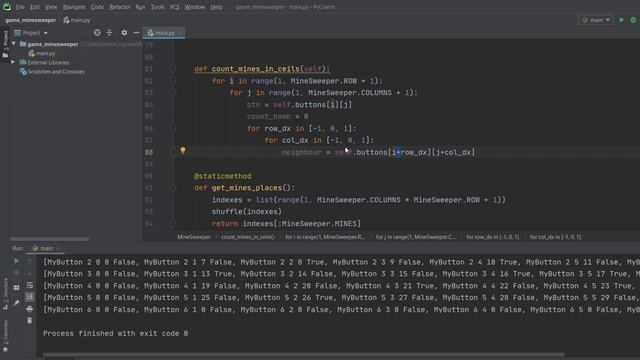Click the line number 88 in the gutter
The height and width of the screenshot is (360, 640).
point(149,152)
